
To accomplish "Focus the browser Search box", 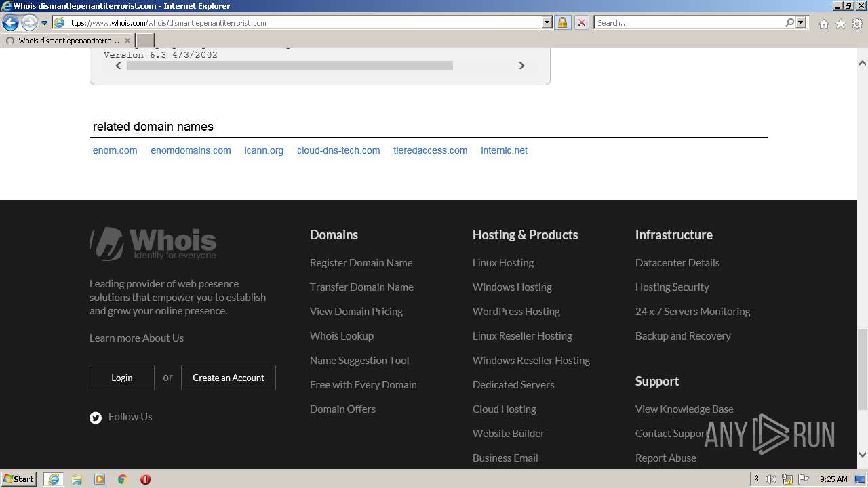I will (x=688, y=22).
